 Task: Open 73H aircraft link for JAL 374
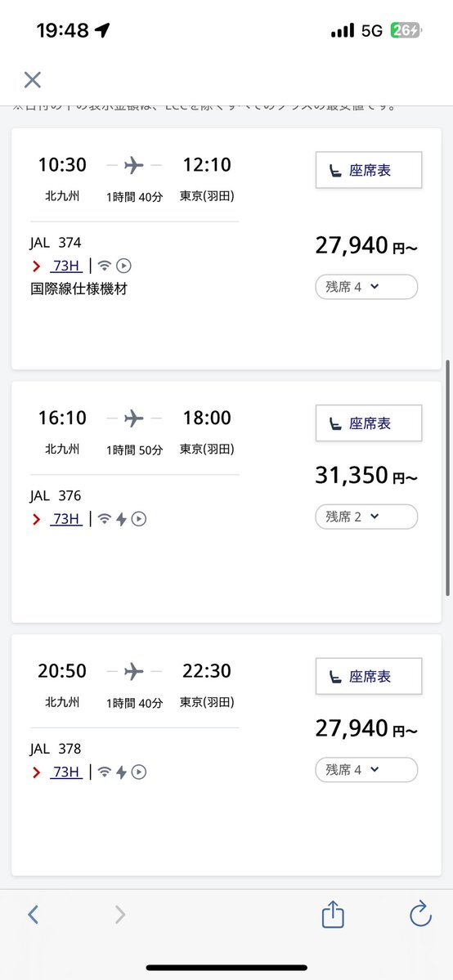pyautogui.click(x=65, y=266)
